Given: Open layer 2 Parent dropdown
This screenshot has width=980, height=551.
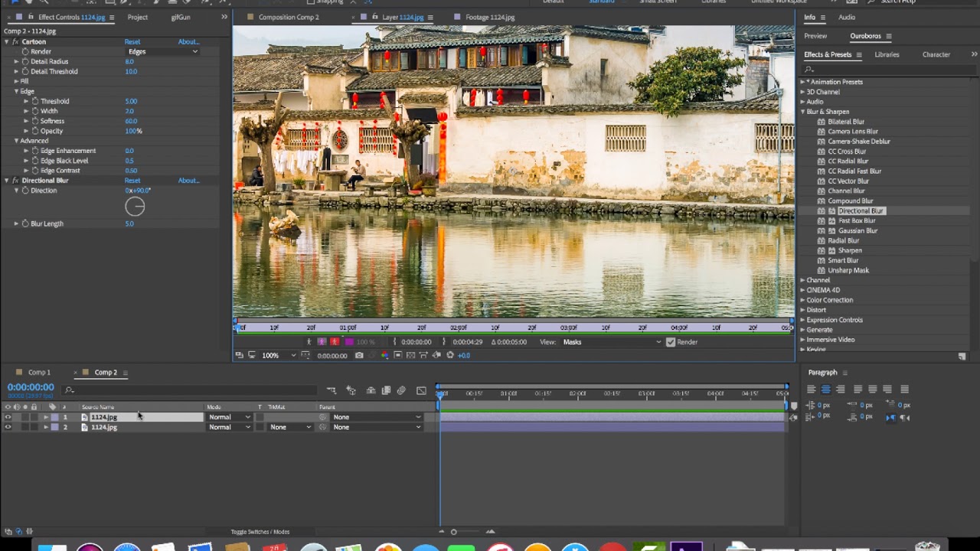Looking at the screenshot, I should [x=377, y=427].
